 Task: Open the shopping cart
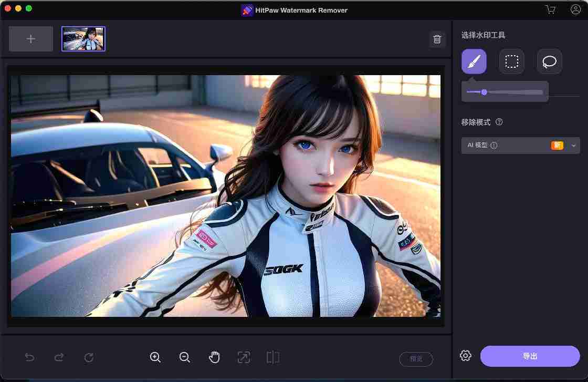[x=550, y=9]
